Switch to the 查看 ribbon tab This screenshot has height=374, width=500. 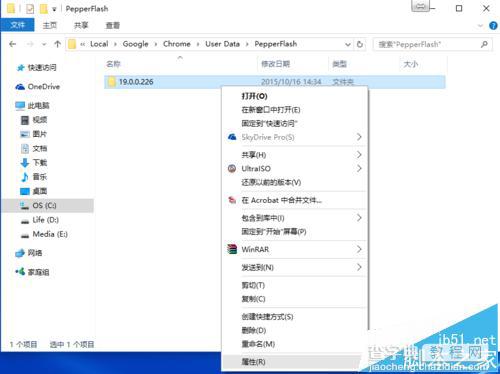point(113,25)
